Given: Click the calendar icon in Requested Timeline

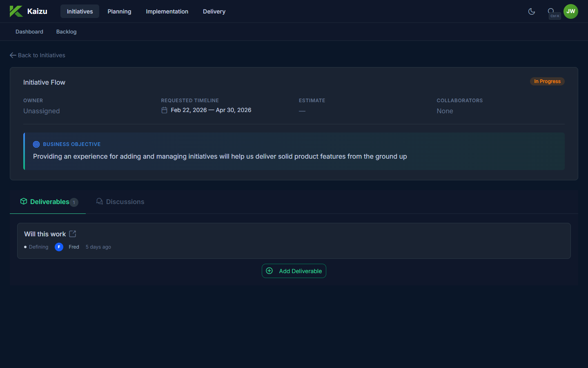Looking at the screenshot, I should point(164,110).
